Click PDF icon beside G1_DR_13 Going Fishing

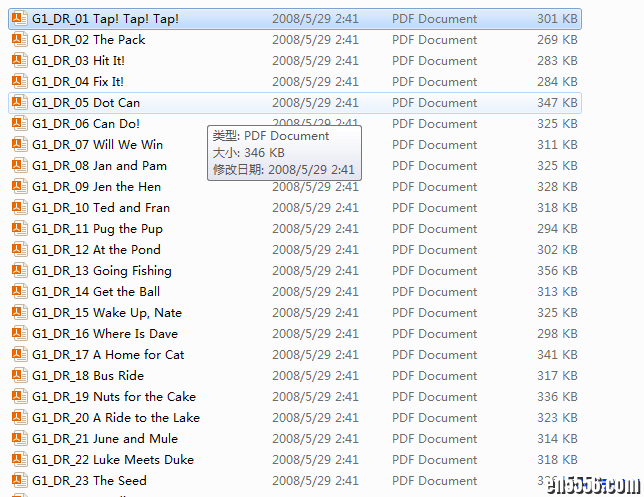pos(19,270)
